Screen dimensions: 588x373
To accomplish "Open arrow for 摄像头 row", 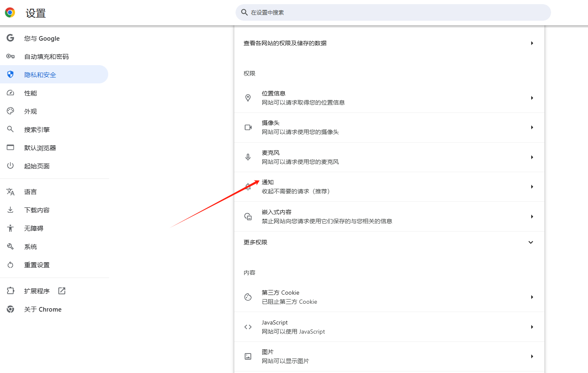I will click(532, 127).
